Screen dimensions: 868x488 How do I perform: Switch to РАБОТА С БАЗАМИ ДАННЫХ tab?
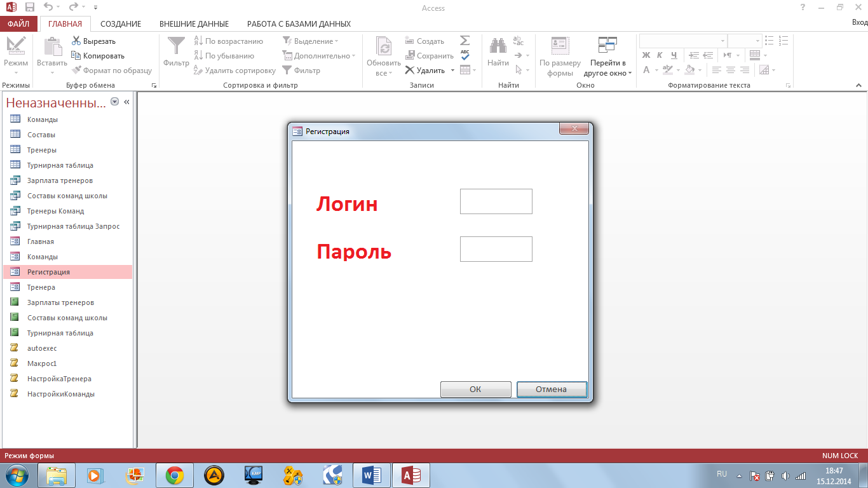click(x=299, y=24)
